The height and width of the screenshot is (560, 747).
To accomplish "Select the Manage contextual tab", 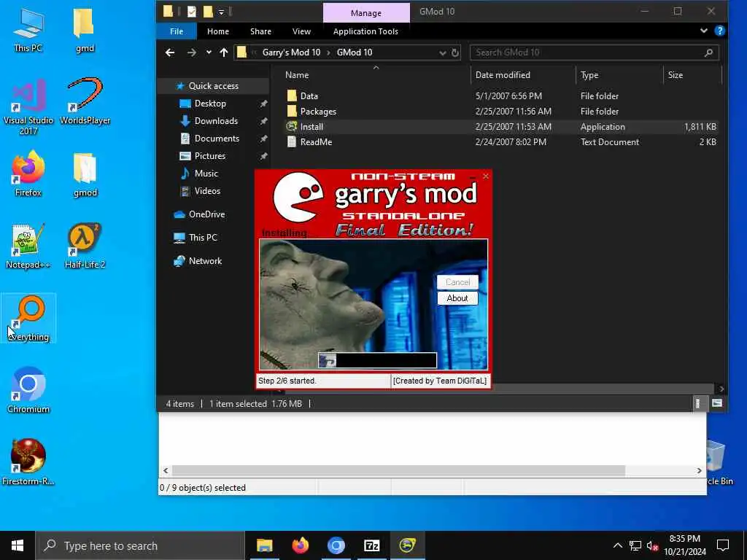I will (x=366, y=13).
